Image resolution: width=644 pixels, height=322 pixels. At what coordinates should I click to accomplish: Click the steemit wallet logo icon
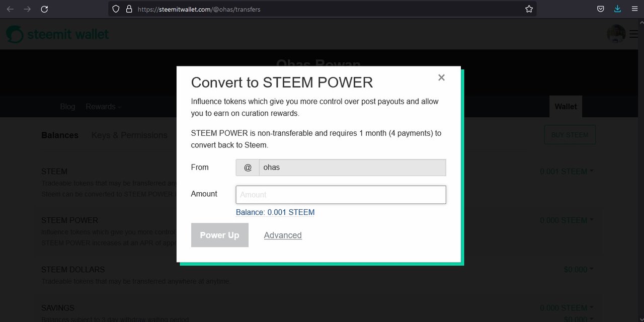pos(15,34)
